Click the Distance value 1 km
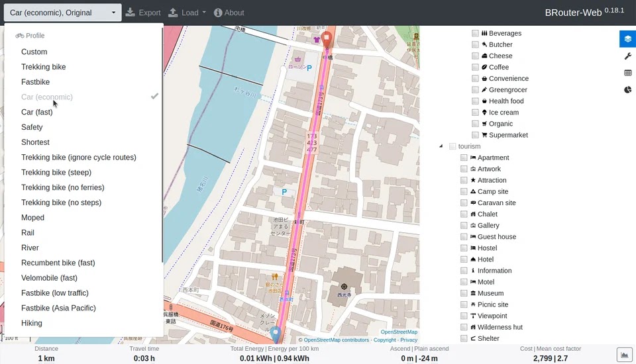 pos(46,358)
